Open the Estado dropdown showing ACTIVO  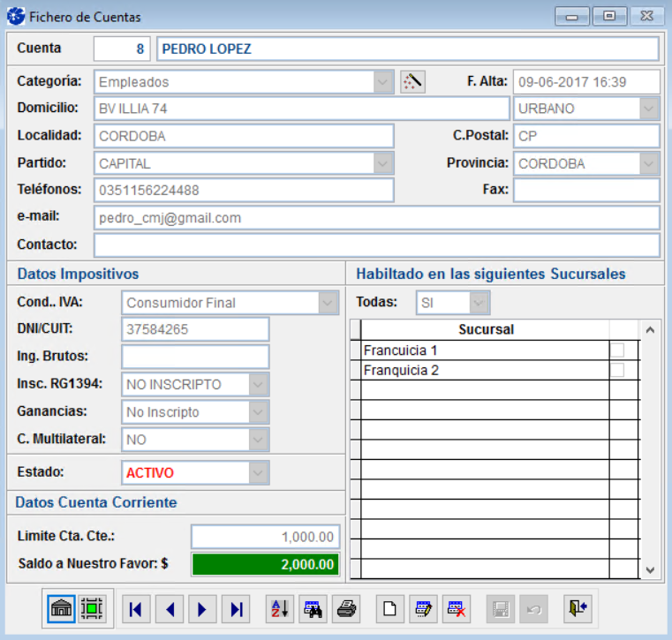[257, 473]
